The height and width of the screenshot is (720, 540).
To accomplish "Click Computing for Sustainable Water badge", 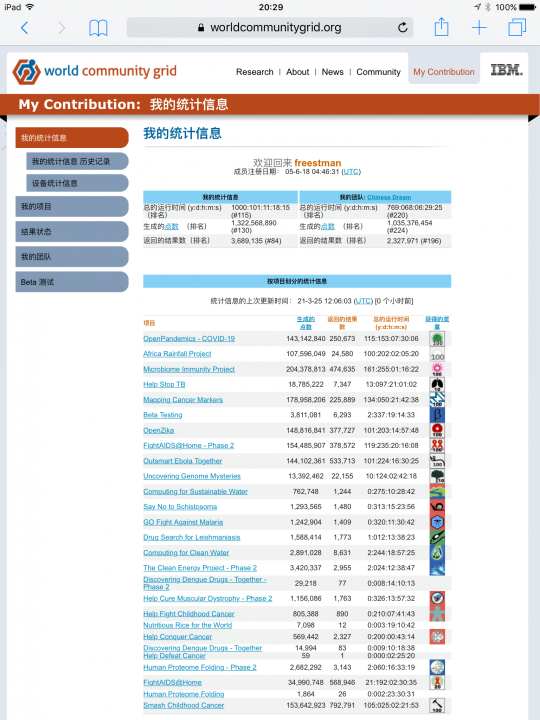I will pos(437,491).
